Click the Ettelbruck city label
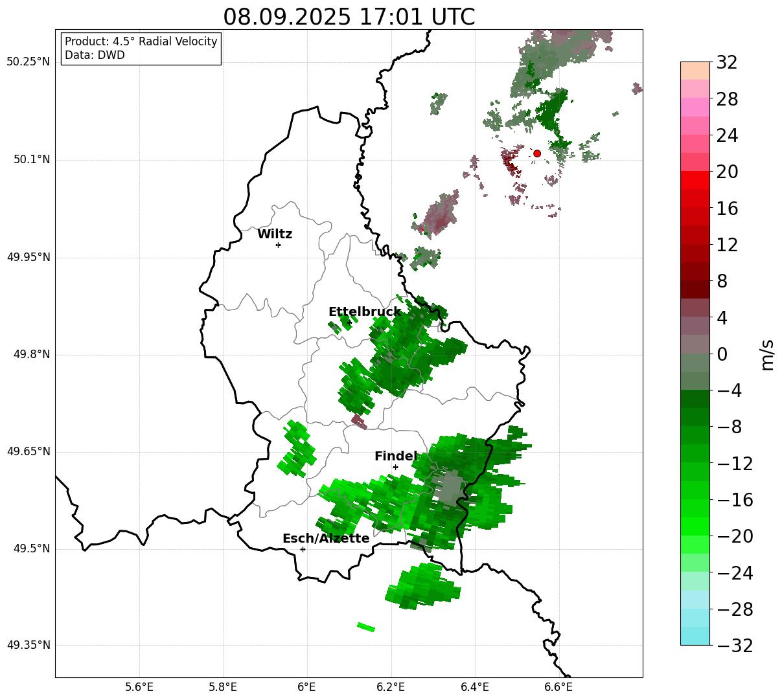This screenshot has height=700, width=782. [x=365, y=312]
